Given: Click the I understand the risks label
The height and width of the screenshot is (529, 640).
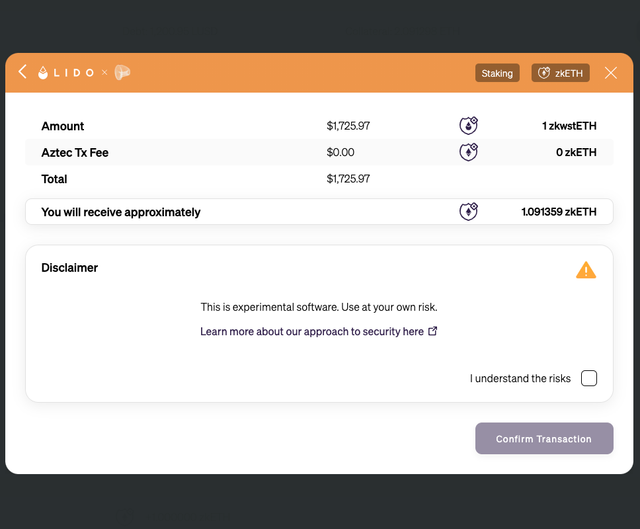Looking at the screenshot, I should (x=520, y=378).
